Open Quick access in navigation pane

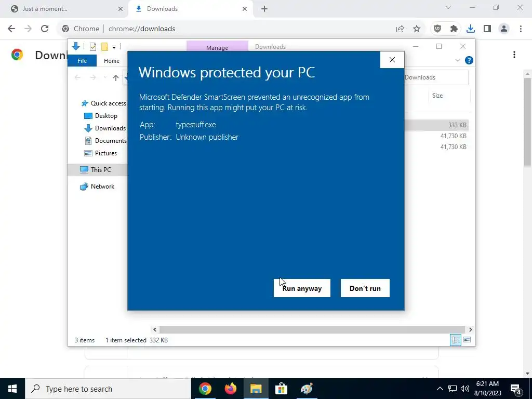108,103
